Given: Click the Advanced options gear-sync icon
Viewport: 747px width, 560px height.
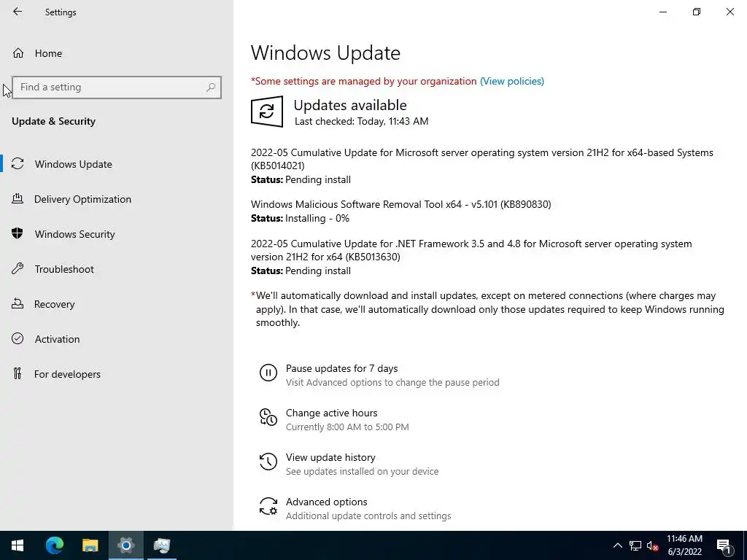Looking at the screenshot, I should 268,506.
